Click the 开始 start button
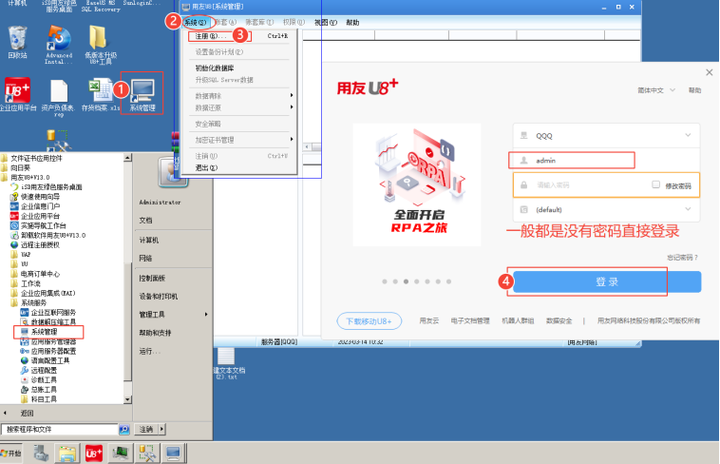 coord(11,453)
